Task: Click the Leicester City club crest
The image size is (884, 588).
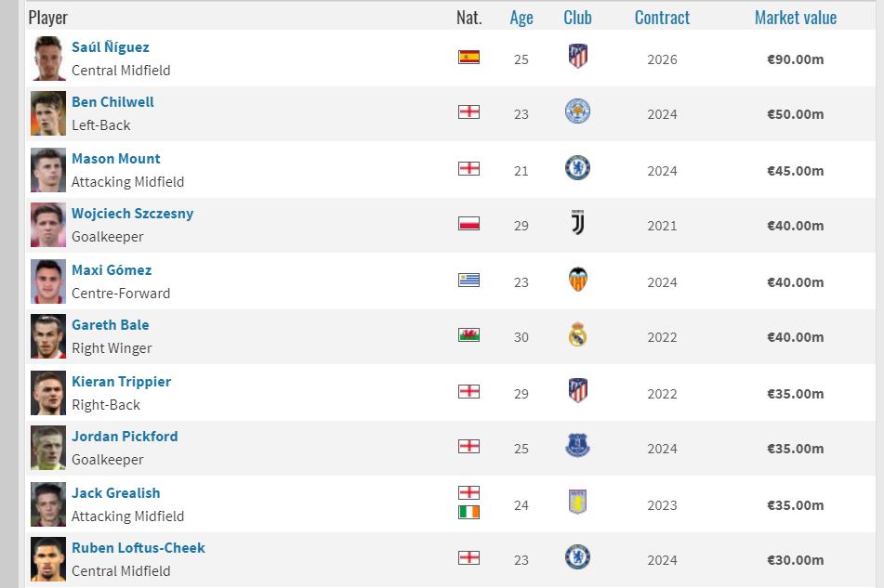Action: (x=577, y=112)
